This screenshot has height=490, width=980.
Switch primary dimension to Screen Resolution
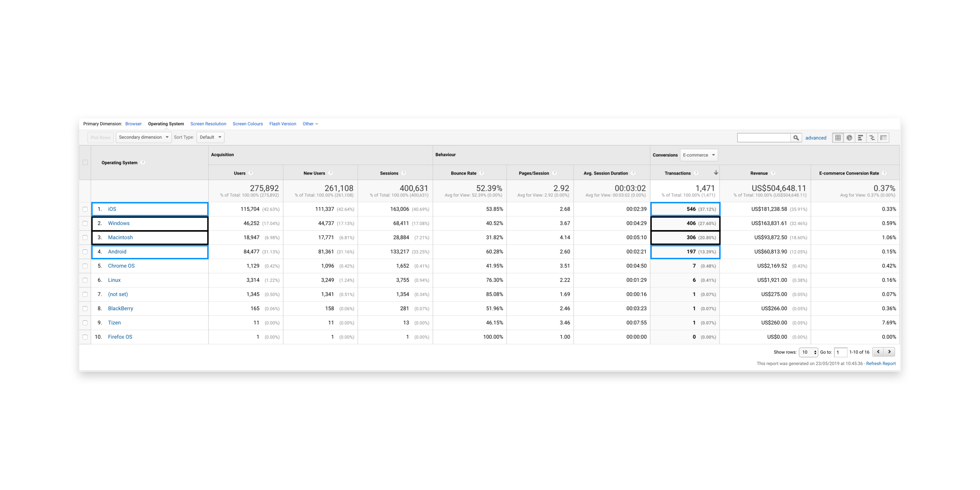(208, 124)
